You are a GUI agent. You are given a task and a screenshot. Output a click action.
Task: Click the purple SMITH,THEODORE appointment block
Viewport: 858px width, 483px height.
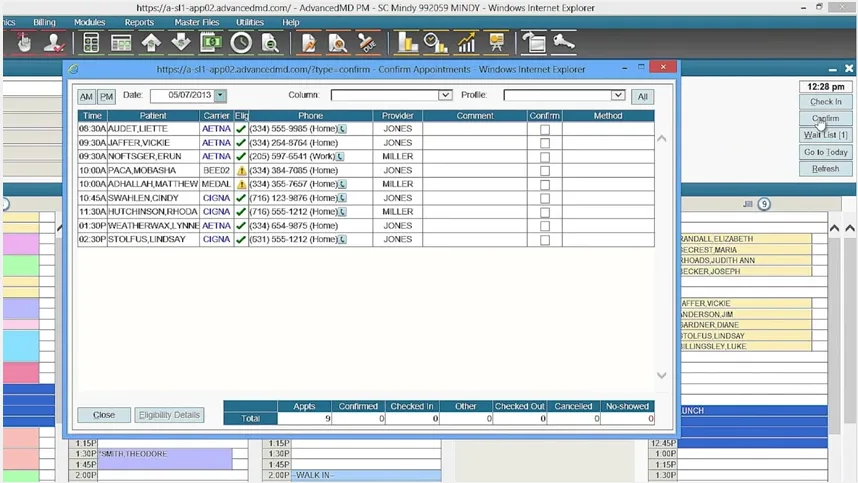click(165, 459)
